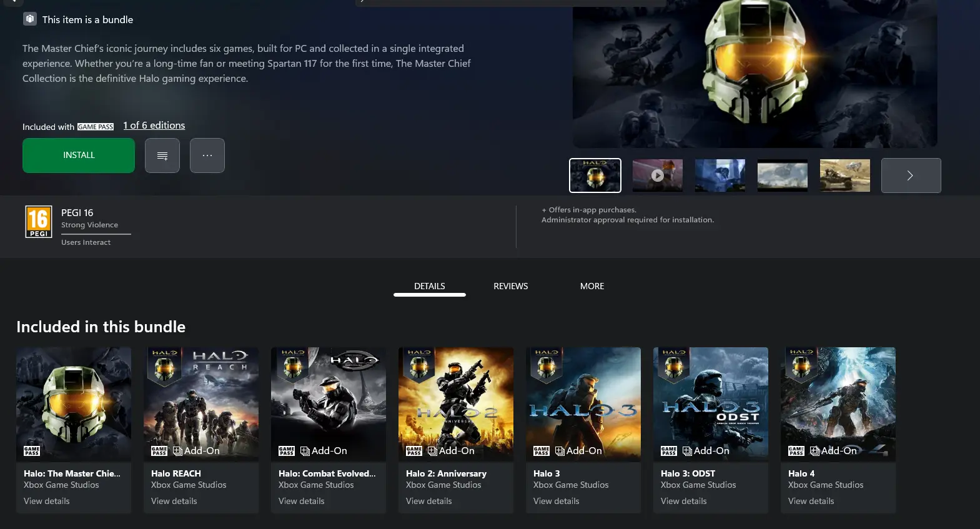Open the Halo REACH cover art
Viewport: 980px width, 529px height.
point(201,404)
